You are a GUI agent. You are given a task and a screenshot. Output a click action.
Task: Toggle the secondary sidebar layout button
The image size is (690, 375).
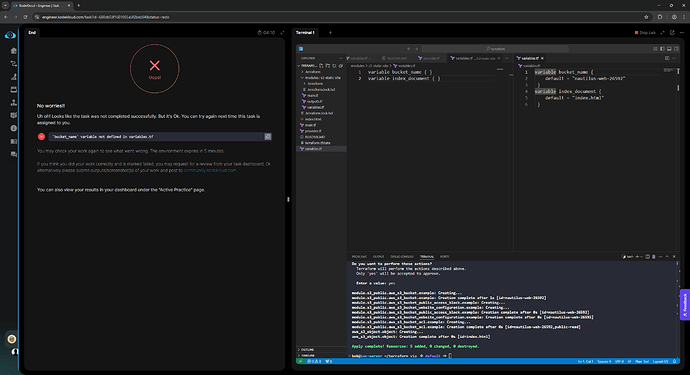(676, 49)
